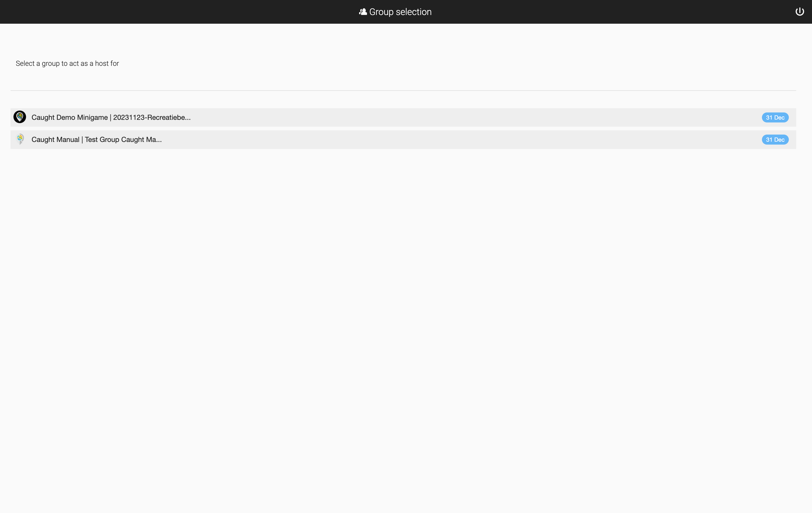Screen dimensions: 812x513
Task: Click the Caught Manual group icon
Action: click(19, 140)
